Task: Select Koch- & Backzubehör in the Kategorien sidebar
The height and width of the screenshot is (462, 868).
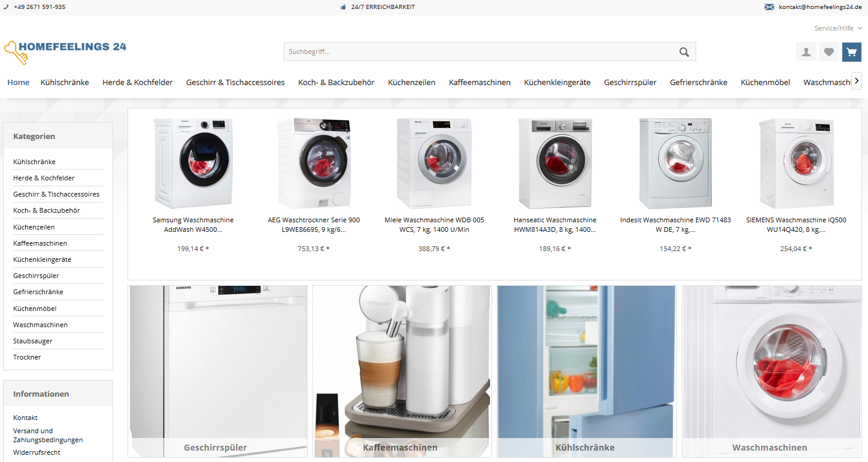Action: pyautogui.click(x=58, y=210)
